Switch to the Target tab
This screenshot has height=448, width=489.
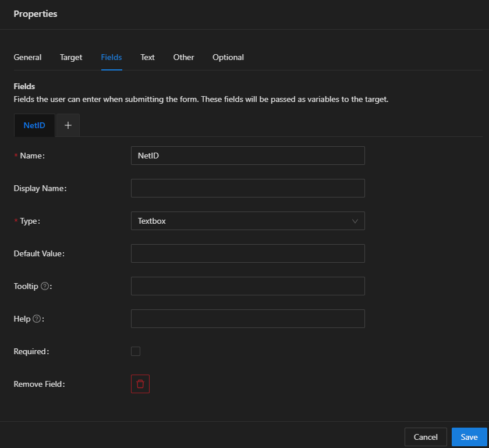[x=70, y=57]
